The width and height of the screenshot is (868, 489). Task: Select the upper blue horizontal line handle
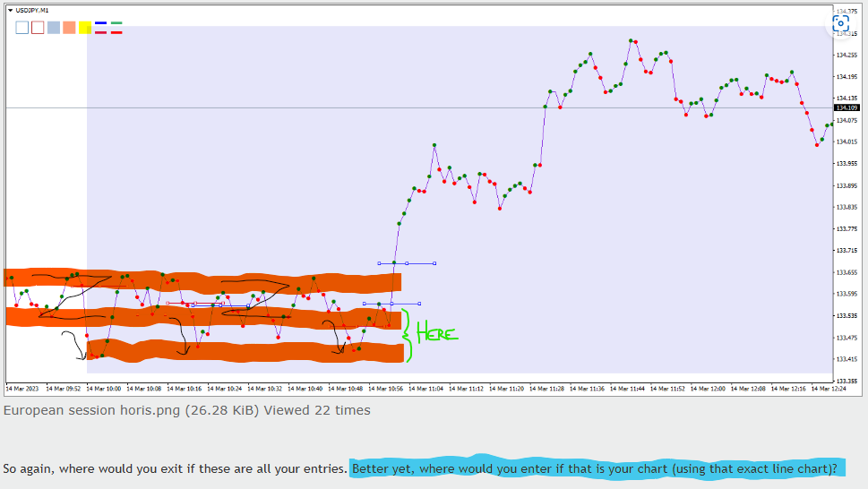click(x=407, y=263)
